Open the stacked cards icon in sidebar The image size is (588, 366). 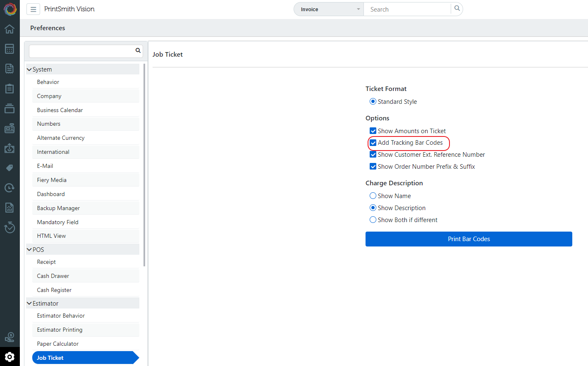tap(10, 108)
